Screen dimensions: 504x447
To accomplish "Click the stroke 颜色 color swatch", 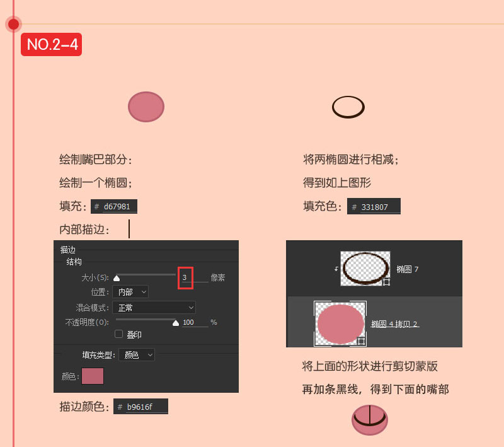I will (93, 376).
